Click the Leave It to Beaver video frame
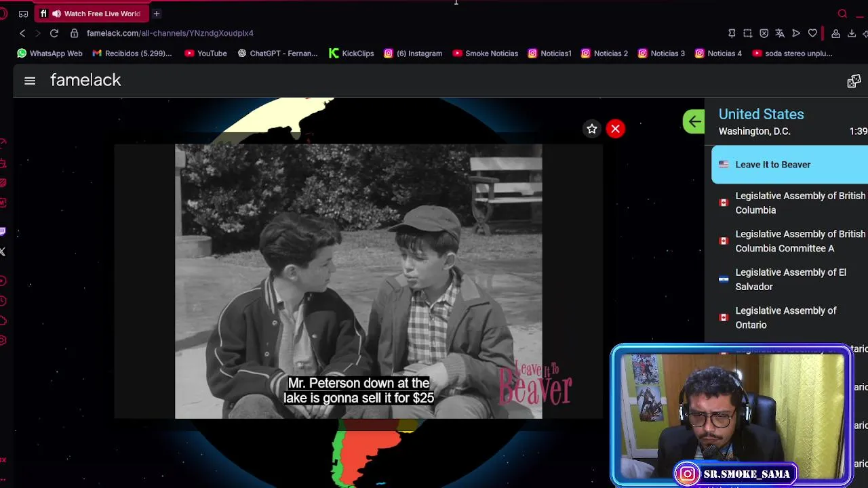Screen dimensions: 868x488 click(358, 281)
